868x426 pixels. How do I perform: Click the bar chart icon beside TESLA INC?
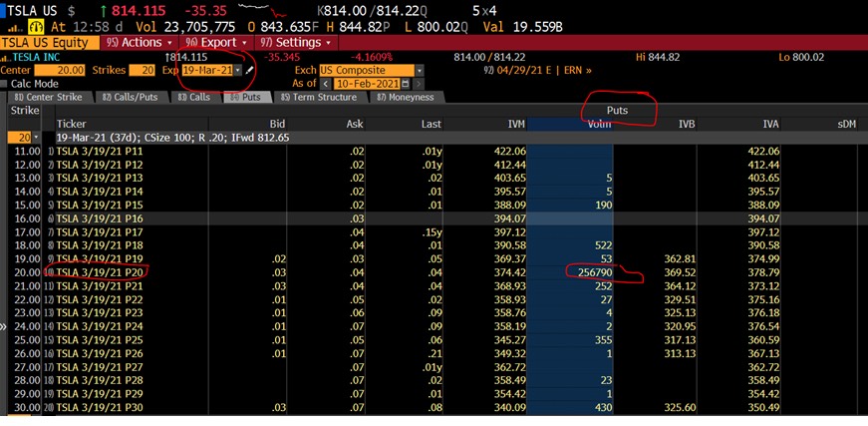pos(6,57)
